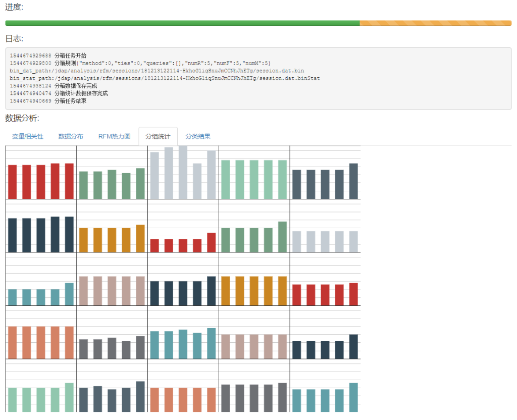Open the 数据分布 tab
This screenshot has width=517, height=420.
point(71,136)
